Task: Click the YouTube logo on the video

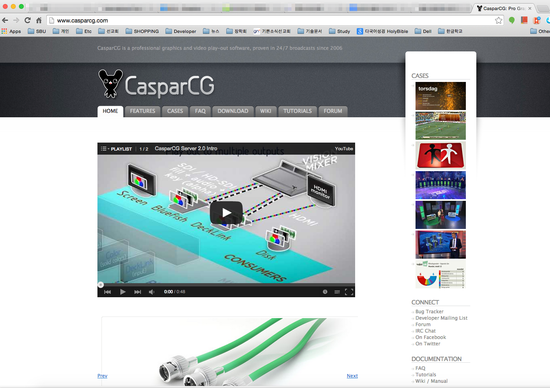Action: (x=344, y=149)
